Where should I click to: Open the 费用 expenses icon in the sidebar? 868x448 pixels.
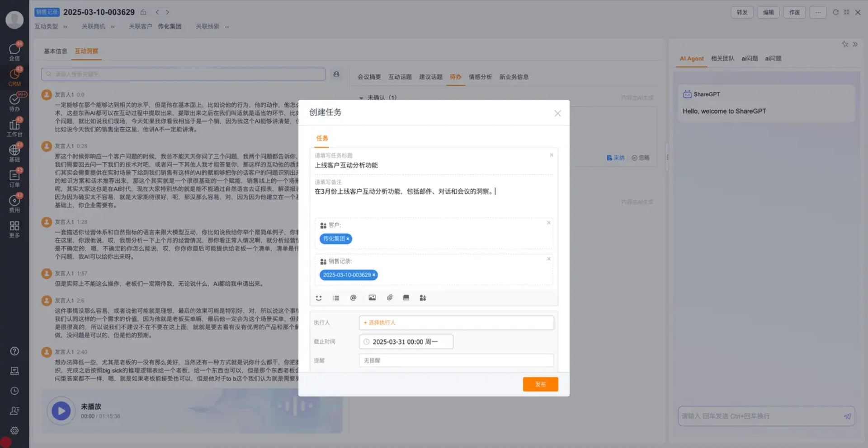coord(14,203)
